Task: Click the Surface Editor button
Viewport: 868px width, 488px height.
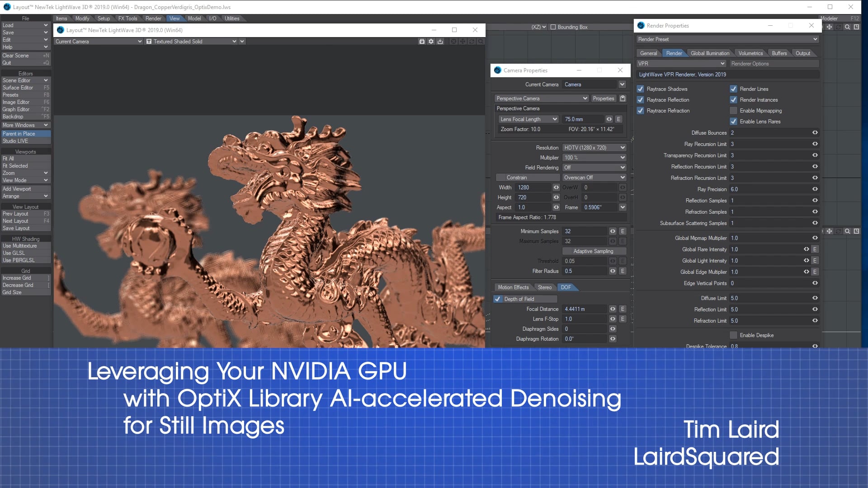Action: tap(18, 88)
